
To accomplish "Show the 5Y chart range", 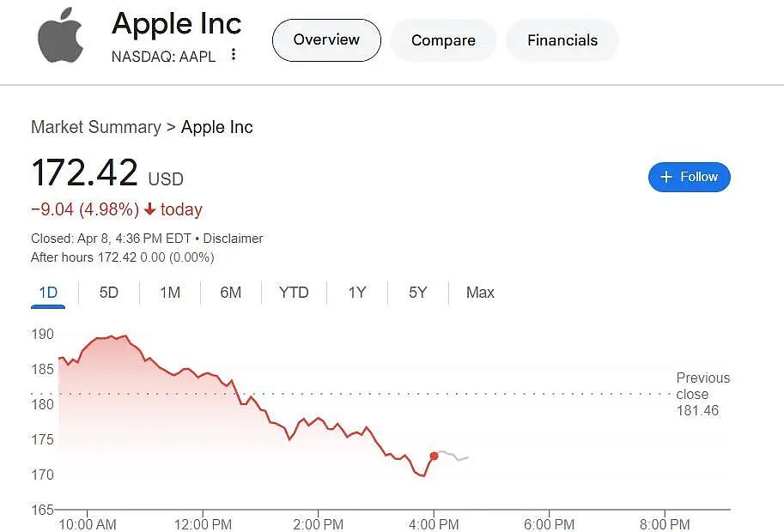I will pos(418,293).
